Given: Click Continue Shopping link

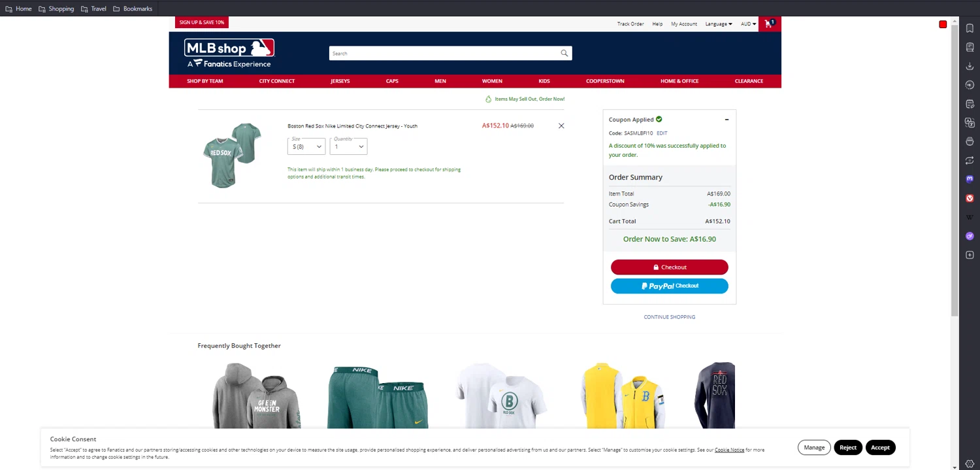Looking at the screenshot, I should tap(670, 317).
